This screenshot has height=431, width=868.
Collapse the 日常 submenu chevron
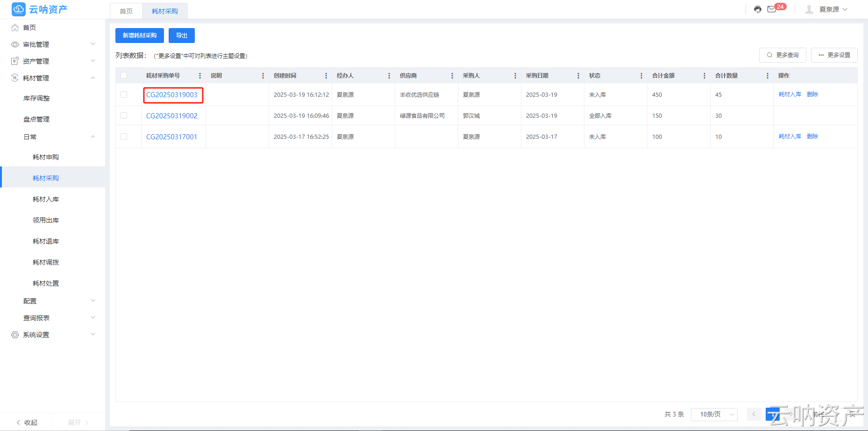coord(93,136)
